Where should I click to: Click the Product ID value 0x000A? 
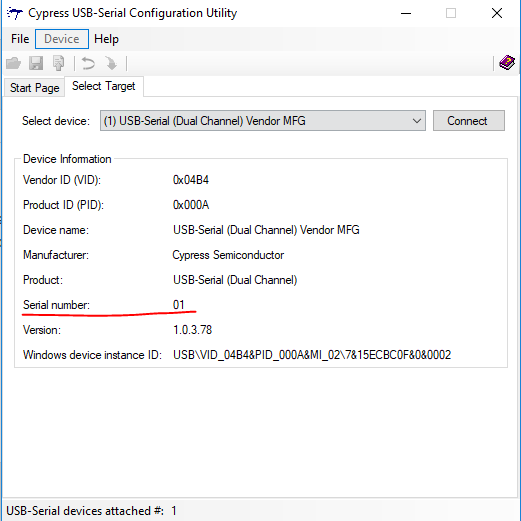pyautogui.click(x=191, y=205)
